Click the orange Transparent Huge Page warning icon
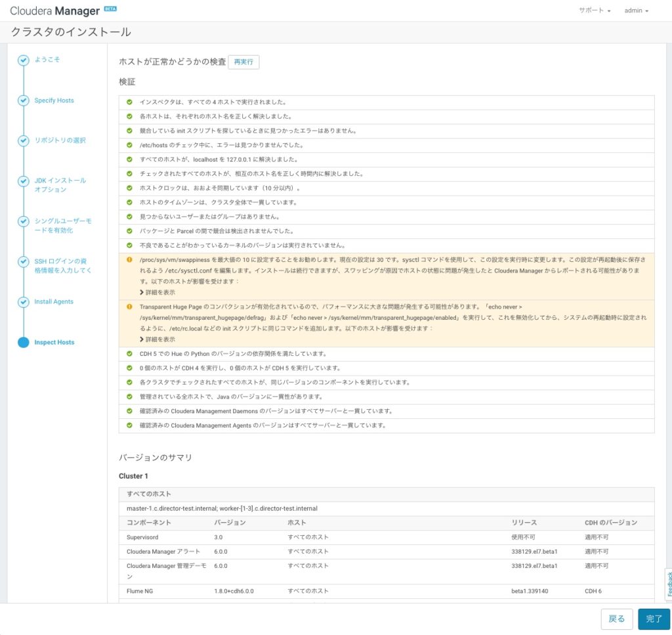672x635 pixels. click(x=129, y=307)
